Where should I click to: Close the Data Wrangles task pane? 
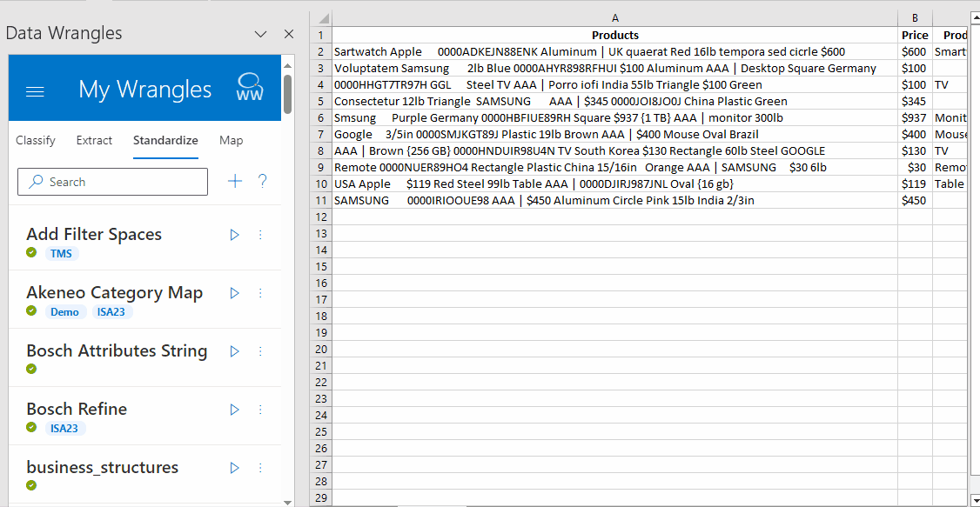tap(289, 34)
